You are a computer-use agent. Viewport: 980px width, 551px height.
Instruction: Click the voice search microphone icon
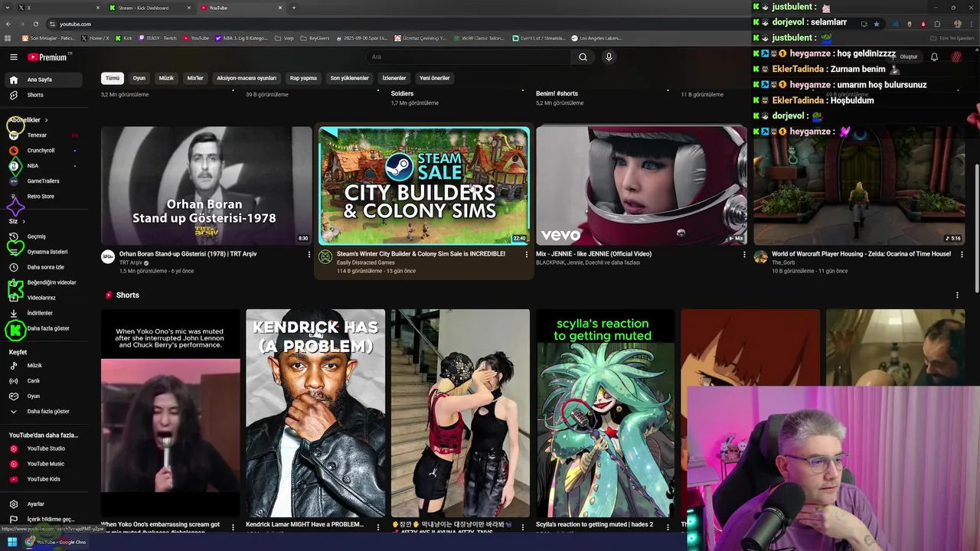point(609,57)
